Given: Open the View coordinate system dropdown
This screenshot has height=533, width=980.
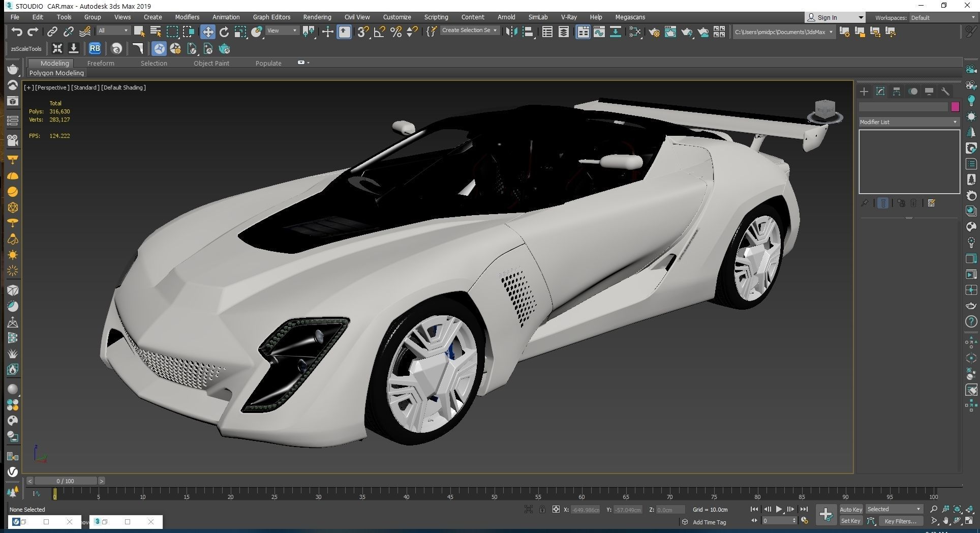Looking at the screenshot, I should point(282,31).
